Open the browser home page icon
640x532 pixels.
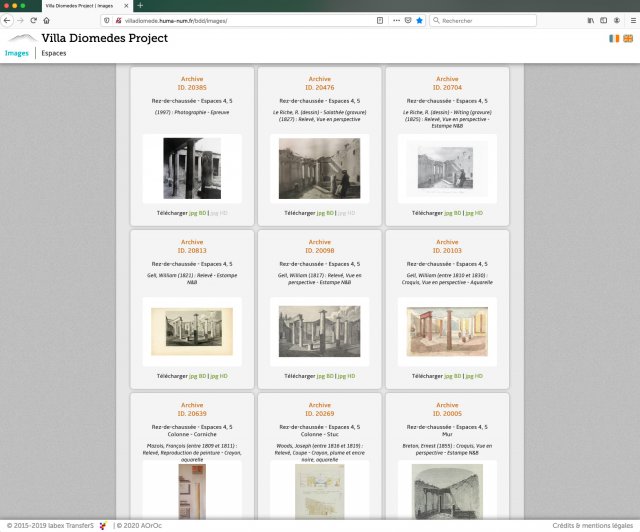pos(47,20)
